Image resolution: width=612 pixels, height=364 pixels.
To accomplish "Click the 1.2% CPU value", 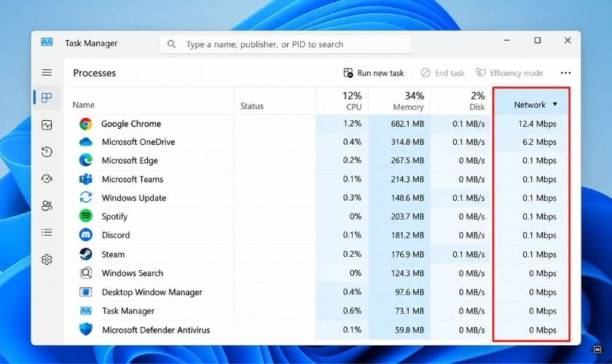I will pos(352,124).
